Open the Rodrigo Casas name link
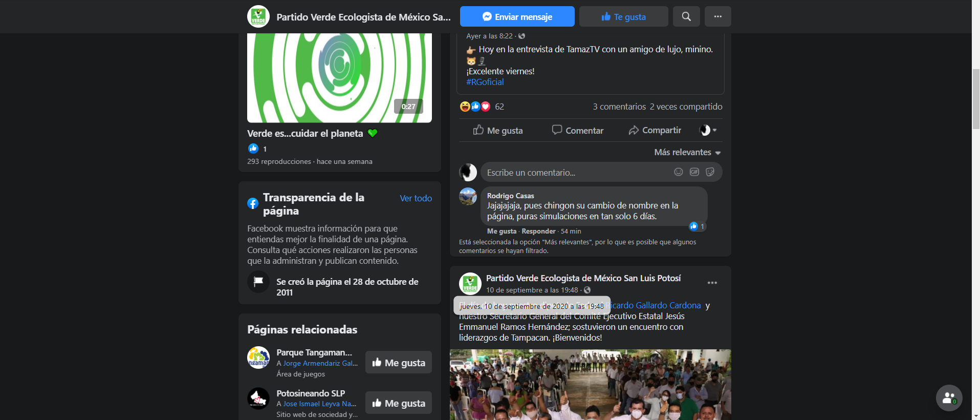Screen dimensions: 980x420 pos(510,196)
